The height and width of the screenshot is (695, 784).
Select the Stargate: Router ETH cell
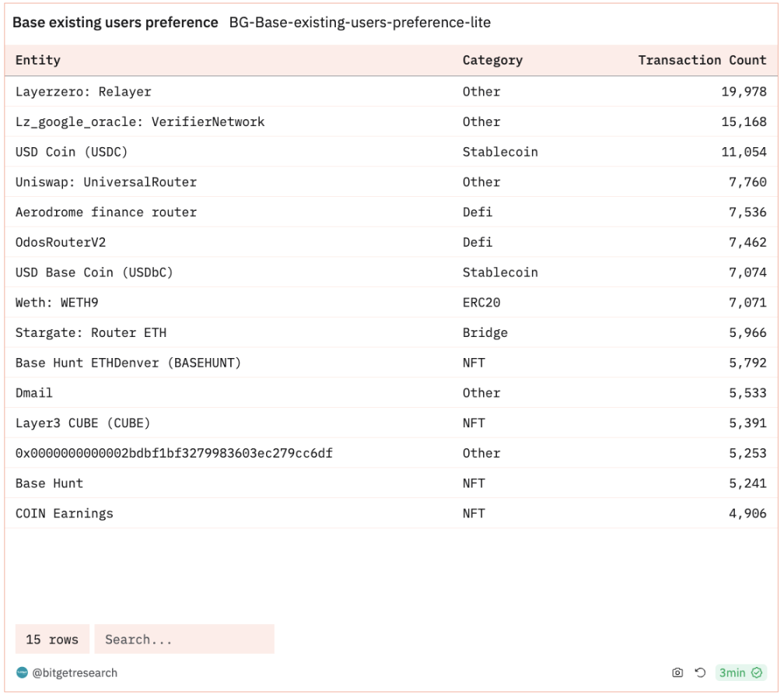pyautogui.click(x=91, y=333)
